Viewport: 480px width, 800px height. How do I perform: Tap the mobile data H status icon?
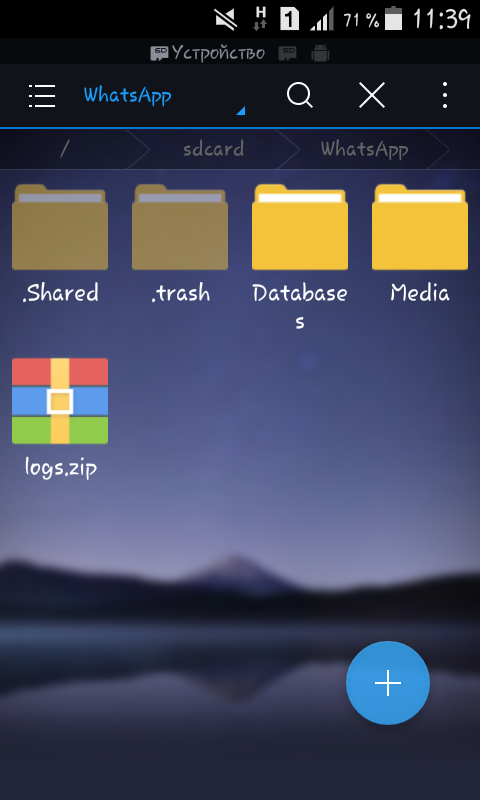click(260, 19)
